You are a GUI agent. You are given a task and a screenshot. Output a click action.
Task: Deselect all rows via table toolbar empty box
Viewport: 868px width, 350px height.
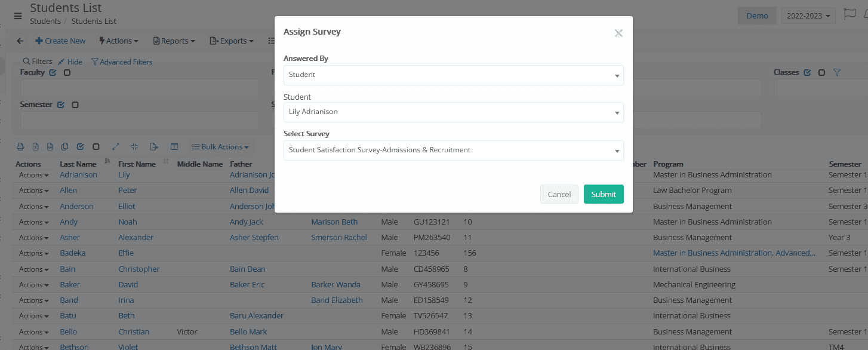tap(96, 147)
